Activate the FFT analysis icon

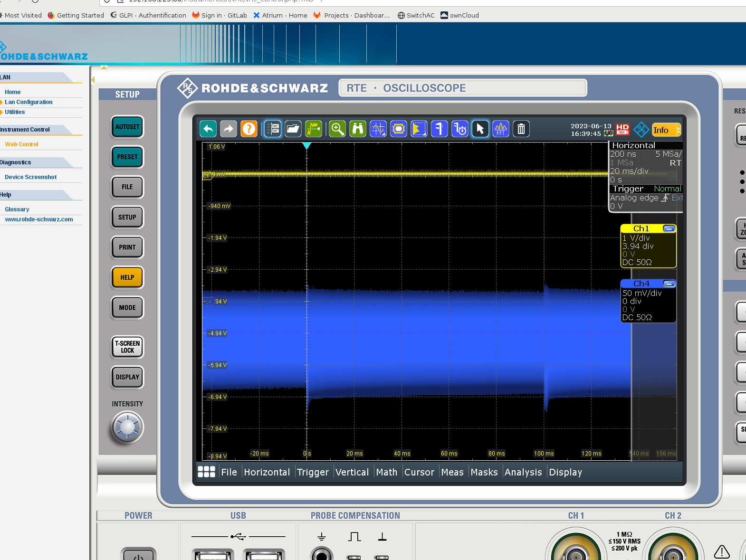[x=501, y=129]
